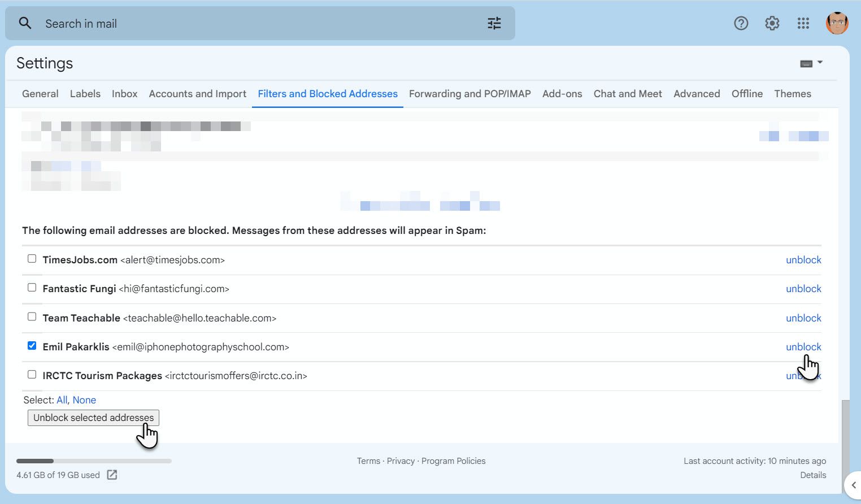The image size is (861, 504).
Task: Check the IRCTC Tourism Packages checkbox
Action: [32, 374]
